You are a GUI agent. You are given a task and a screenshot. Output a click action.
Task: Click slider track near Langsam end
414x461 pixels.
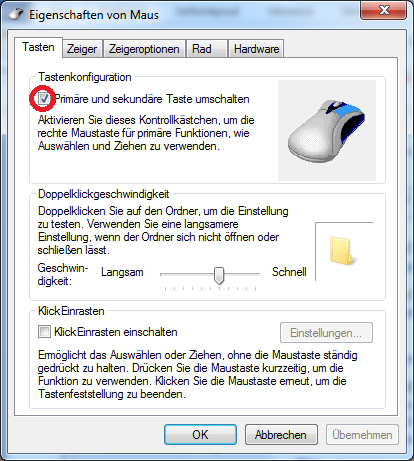click(x=170, y=274)
